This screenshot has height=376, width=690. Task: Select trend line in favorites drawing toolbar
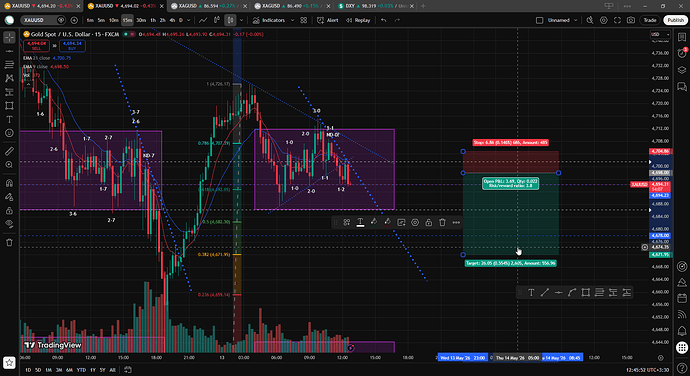[x=545, y=292]
